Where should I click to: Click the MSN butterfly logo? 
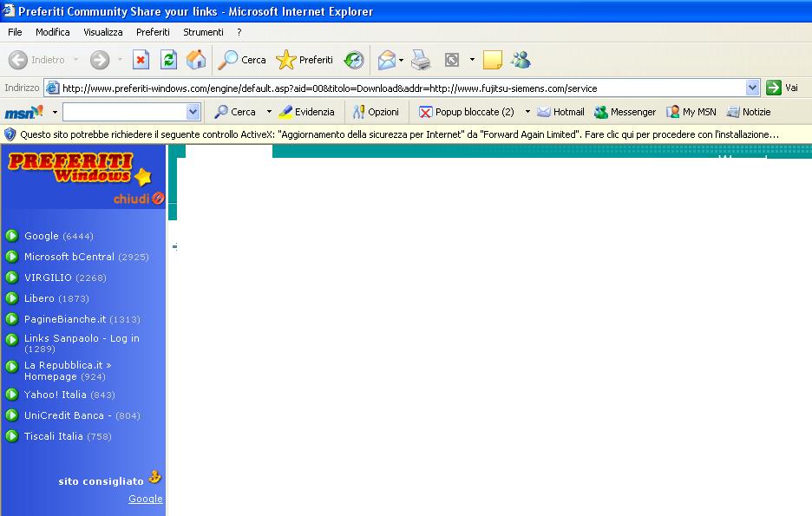click(x=23, y=112)
